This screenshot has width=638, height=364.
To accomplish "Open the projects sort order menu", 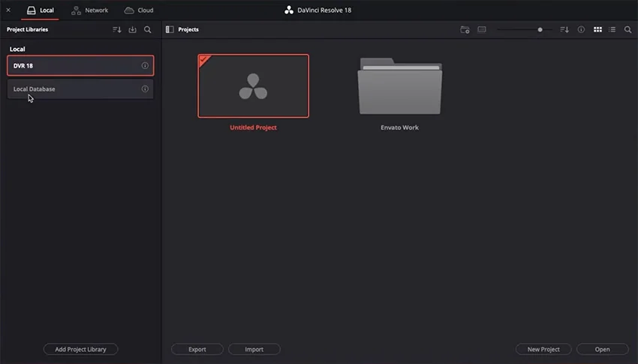I will (x=564, y=30).
